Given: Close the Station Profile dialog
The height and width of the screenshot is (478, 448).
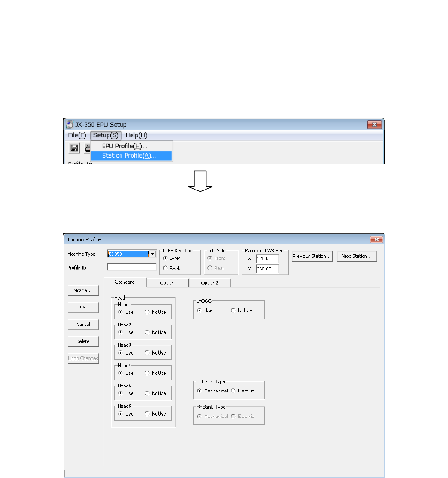Looking at the screenshot, I should click(x=376, y=239).
